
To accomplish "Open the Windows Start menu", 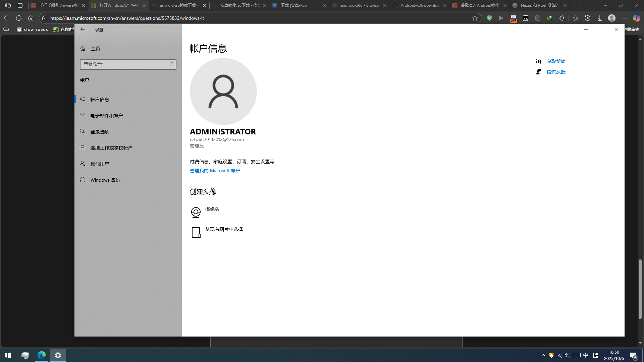I will tap(8, 355).
